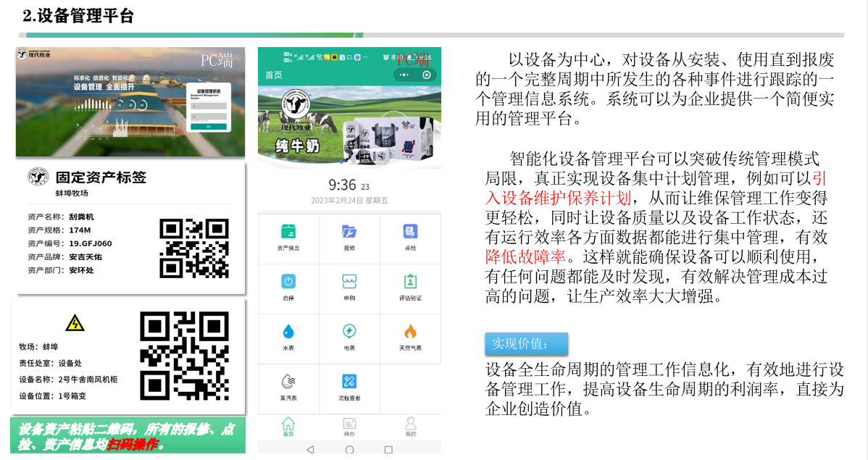Click the QR code beside 牧场:蚌埠
Viewport: 868px width, 460px height.
click(x=184, y=356)
